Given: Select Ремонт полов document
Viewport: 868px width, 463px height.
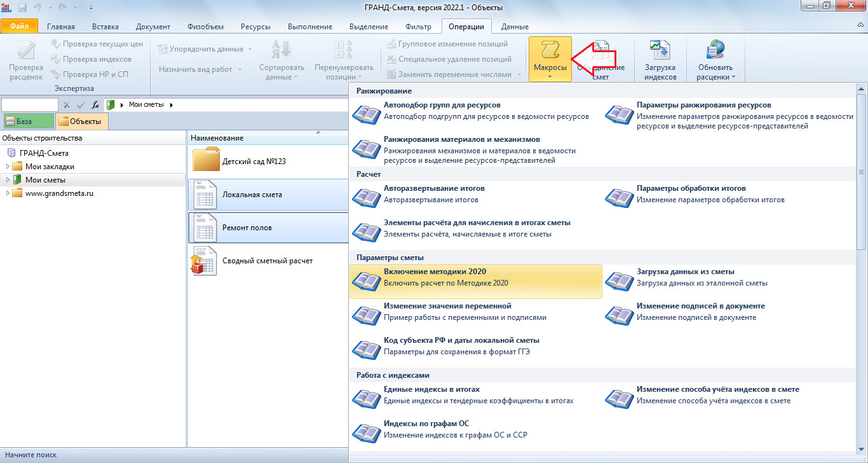Looking at the screenshot, I should point(269,227).
